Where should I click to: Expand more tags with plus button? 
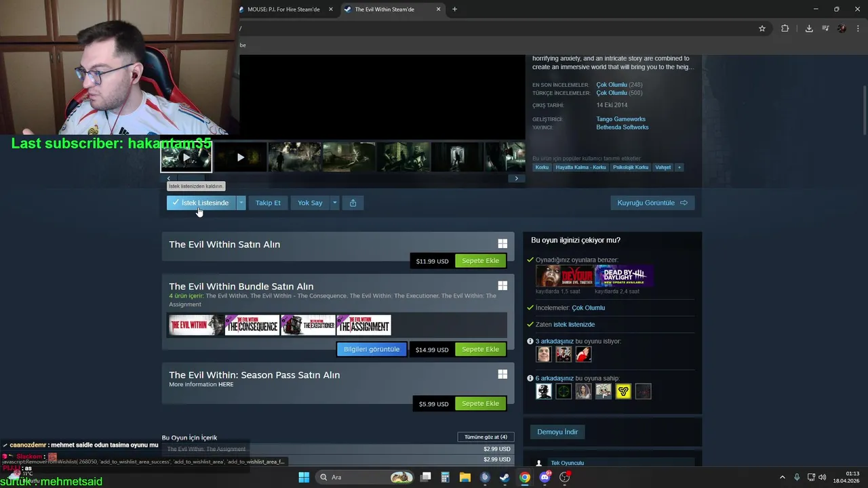tap(679, 167)
